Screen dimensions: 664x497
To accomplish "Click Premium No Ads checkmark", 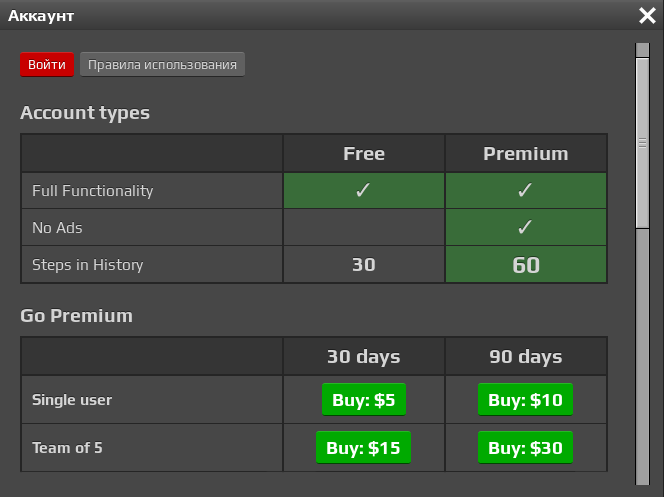I will pos(525,227).
